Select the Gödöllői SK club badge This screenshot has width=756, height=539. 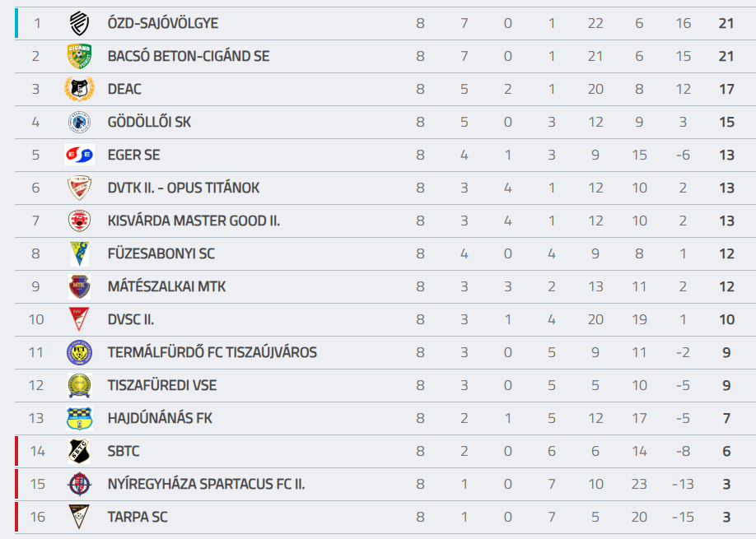[x=79, y=122]
